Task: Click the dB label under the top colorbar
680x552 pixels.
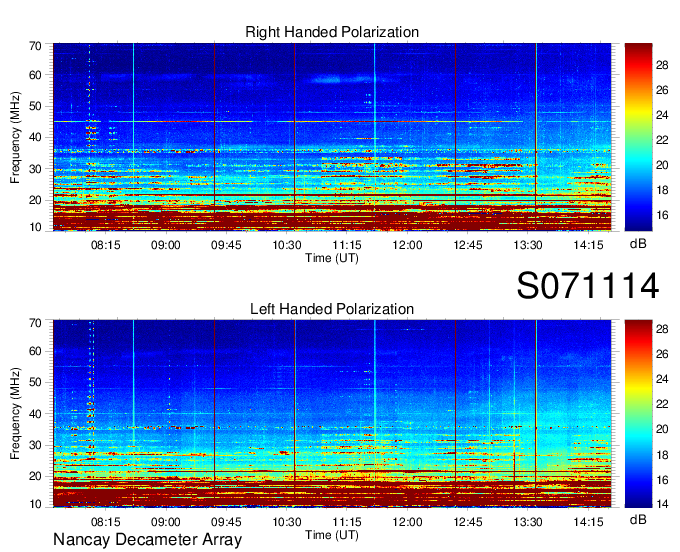Action: [x=638, y=244]
